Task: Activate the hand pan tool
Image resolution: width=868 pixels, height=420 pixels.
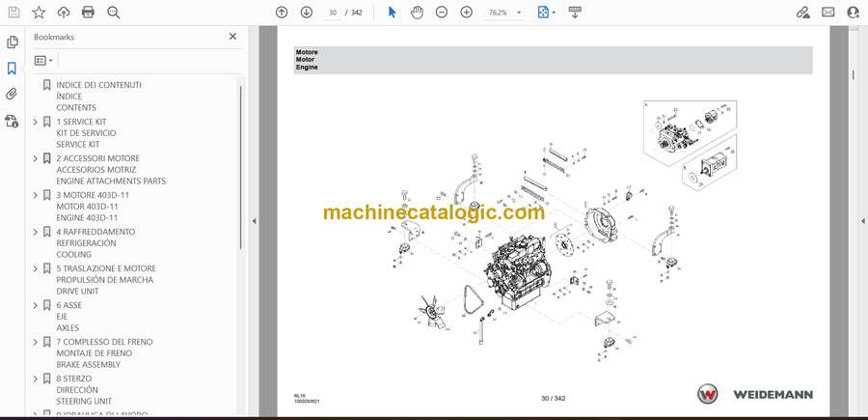Action: 417,13
